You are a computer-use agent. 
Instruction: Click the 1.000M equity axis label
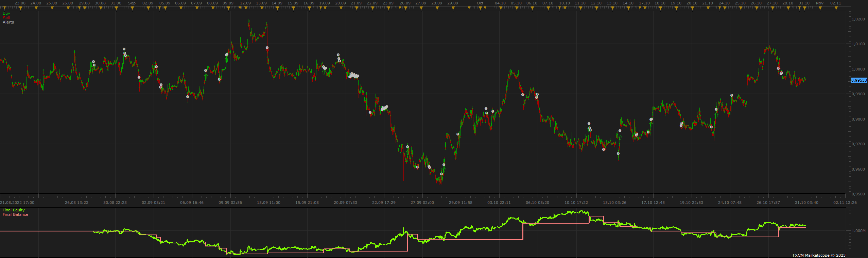pos(858,231)
